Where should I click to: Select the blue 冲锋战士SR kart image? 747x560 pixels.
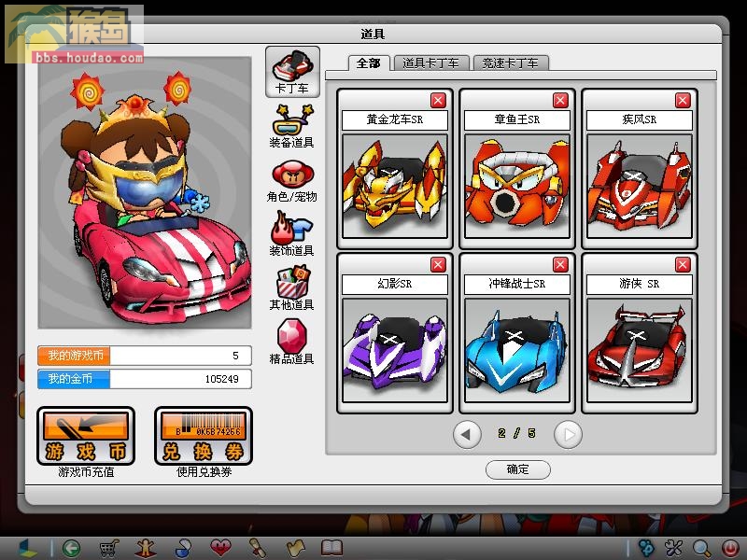point(517,351)
